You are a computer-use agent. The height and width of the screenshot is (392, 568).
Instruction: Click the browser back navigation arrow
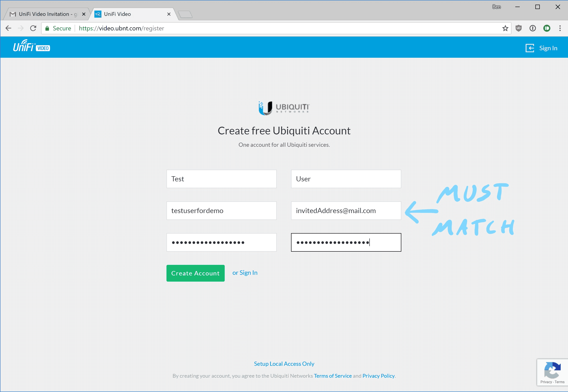pos(9,28)
